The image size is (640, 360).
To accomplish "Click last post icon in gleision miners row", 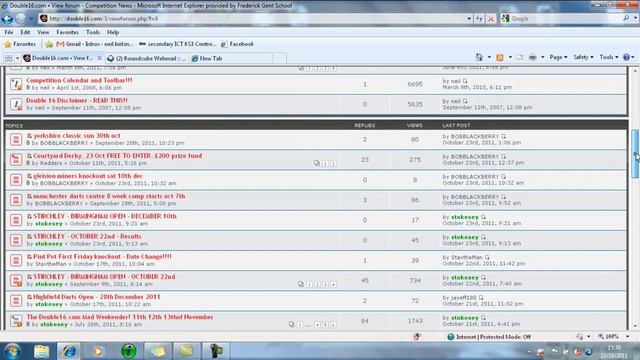I will pos(503,177).
